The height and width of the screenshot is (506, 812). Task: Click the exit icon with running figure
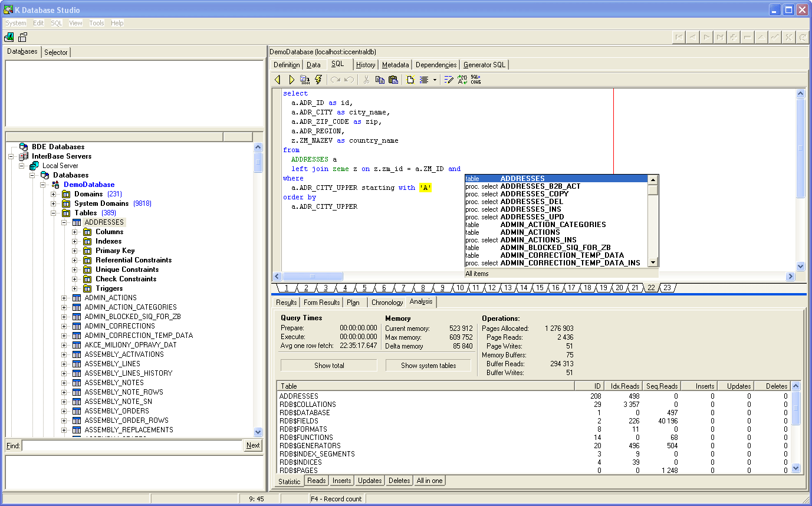(9, 38)
